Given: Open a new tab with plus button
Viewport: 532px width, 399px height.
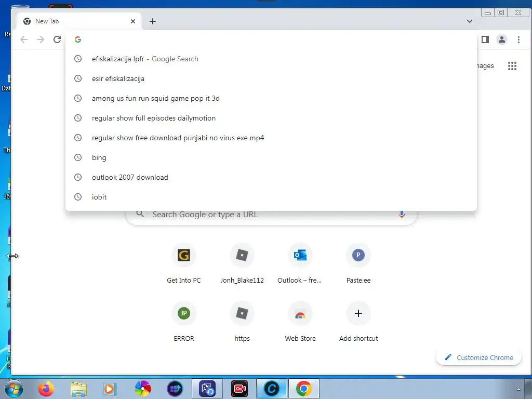Looking at the screenshot, I should click(153, 21).
